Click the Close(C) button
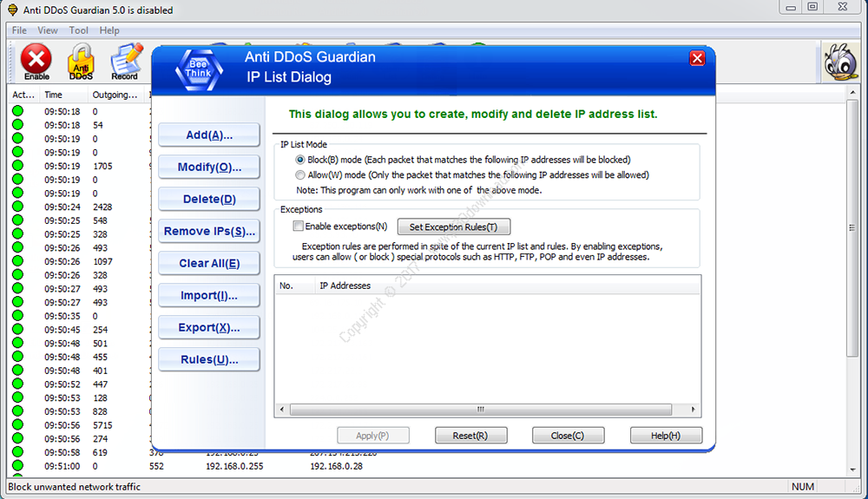Viewport: 868px width, 499px height. click(x=568, y=436)
